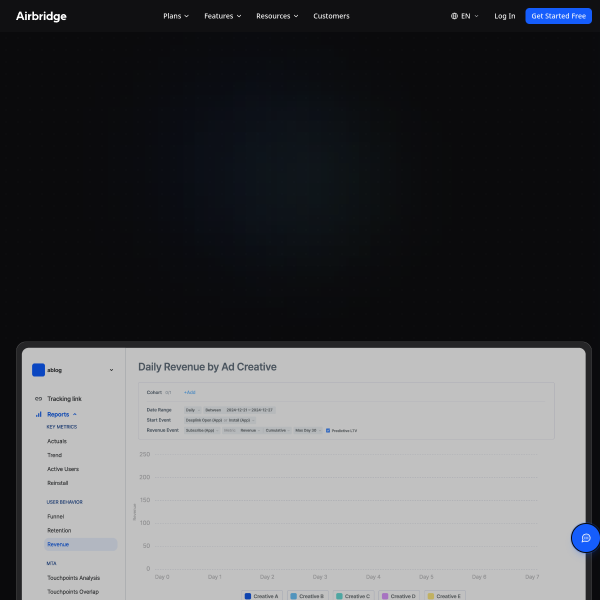Click the Tracking link chain icon

(38, 399)
